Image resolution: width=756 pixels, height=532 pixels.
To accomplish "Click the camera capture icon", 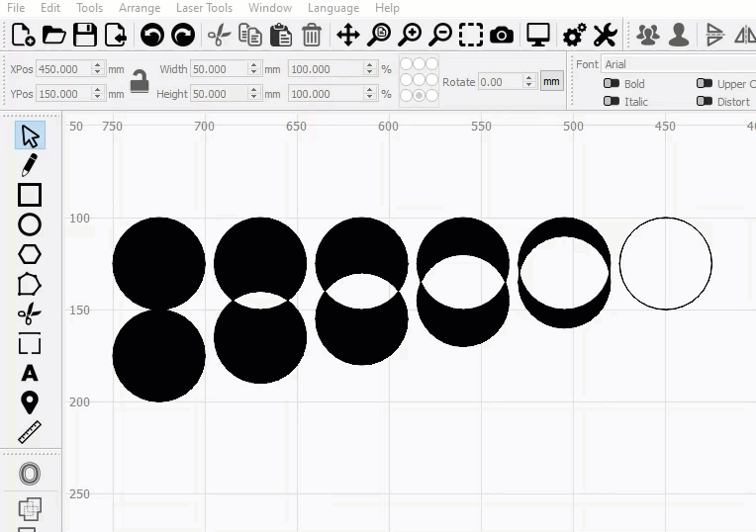I will point(502,36).
